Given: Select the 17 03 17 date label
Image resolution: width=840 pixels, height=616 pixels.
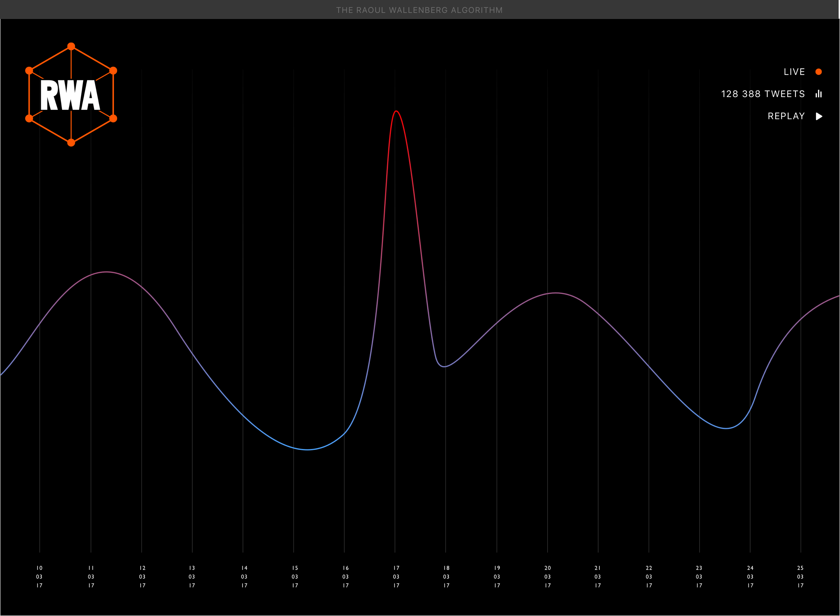Looking at the screenshot, I should click(396, 576).
